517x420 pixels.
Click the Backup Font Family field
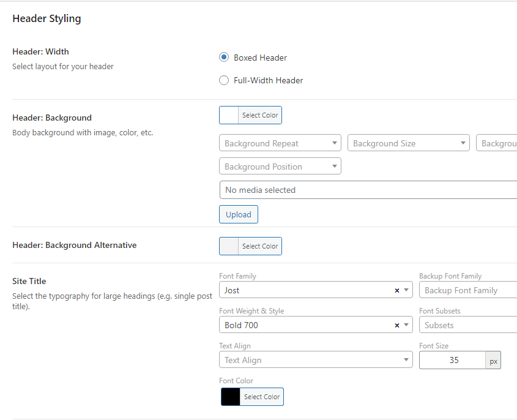tap(468, 290)
